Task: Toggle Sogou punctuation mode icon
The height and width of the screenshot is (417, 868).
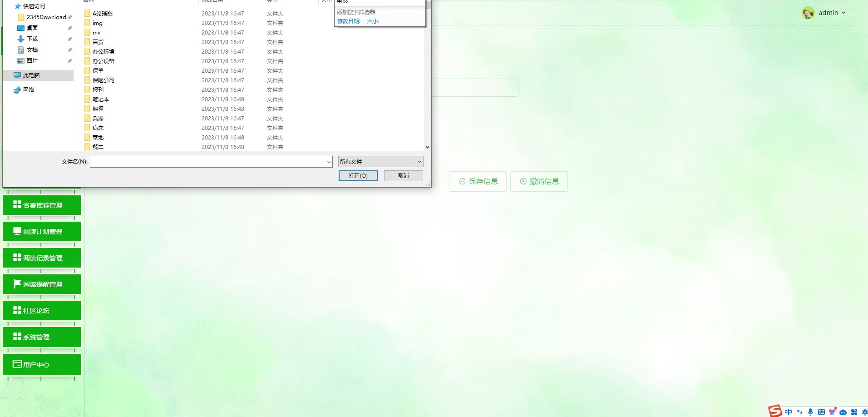Action: coord(799,412)
